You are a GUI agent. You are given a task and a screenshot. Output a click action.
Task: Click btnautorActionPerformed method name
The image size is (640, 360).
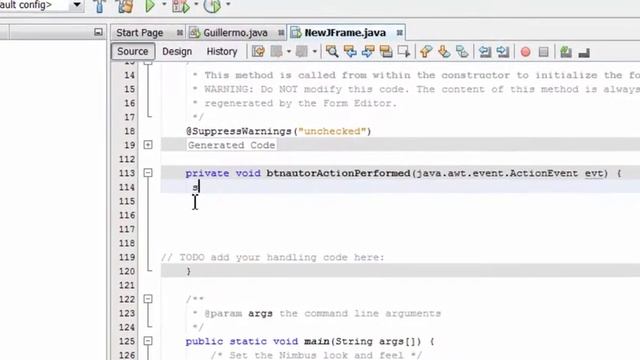[x=338, y=173]
